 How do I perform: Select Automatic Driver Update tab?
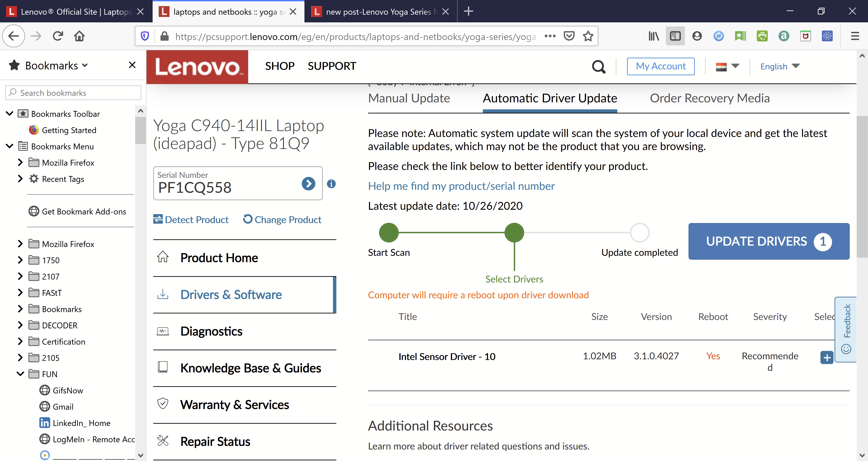tap(550, 98)
